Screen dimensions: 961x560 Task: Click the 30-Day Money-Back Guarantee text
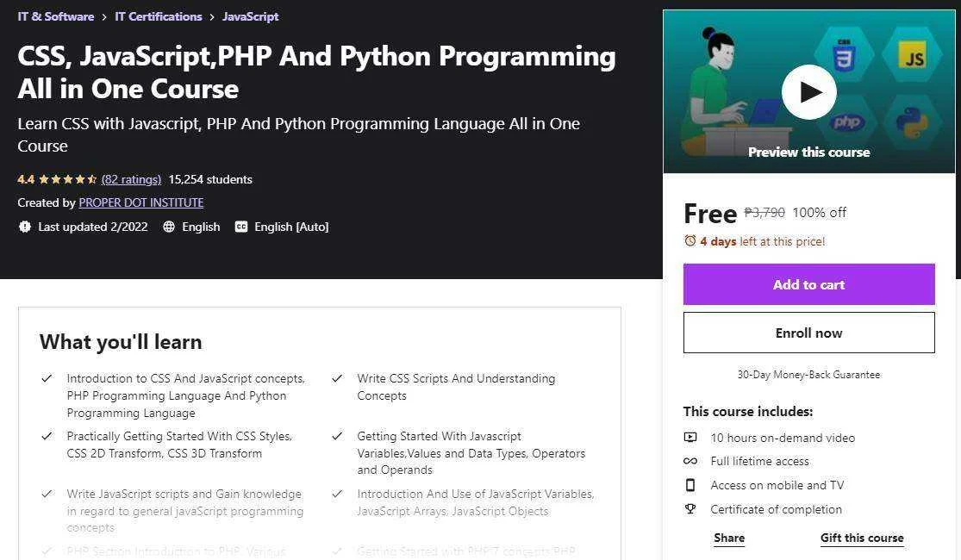(x=808, y=375)
